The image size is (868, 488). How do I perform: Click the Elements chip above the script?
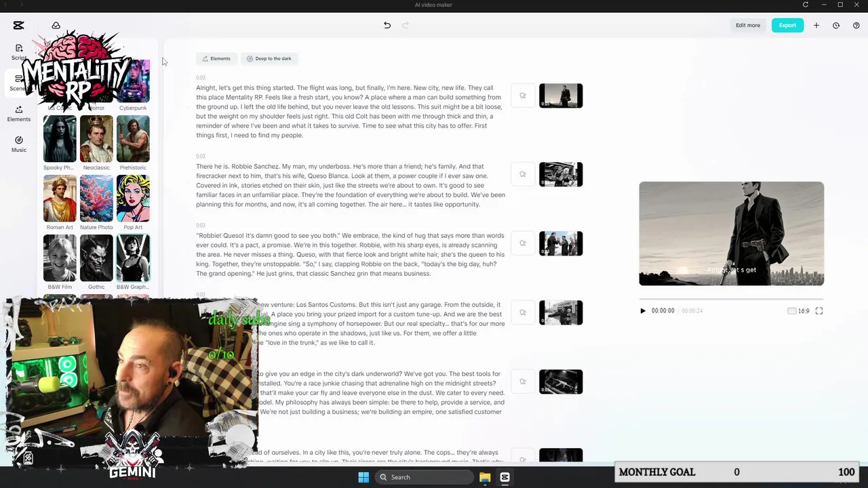tap(217, 58)
